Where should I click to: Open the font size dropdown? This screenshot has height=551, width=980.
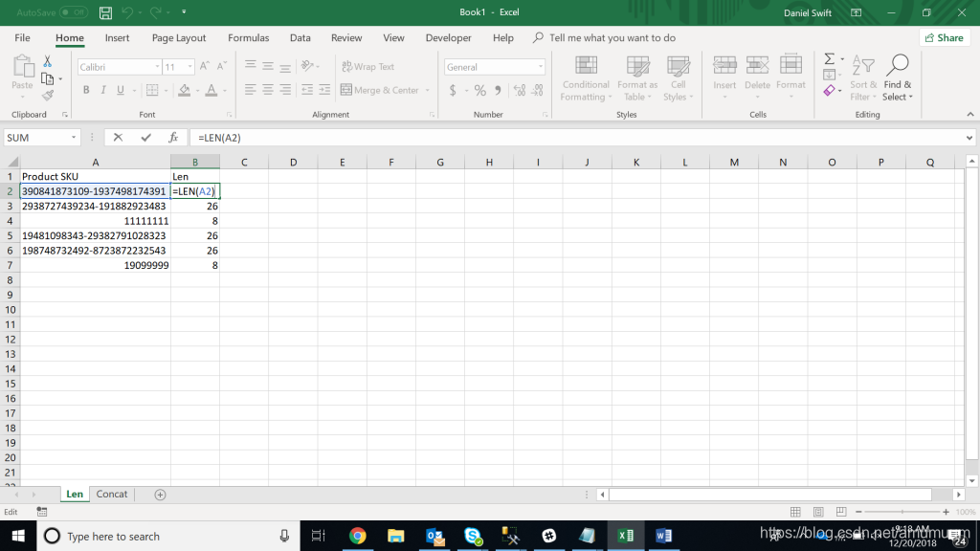point(189,67)
